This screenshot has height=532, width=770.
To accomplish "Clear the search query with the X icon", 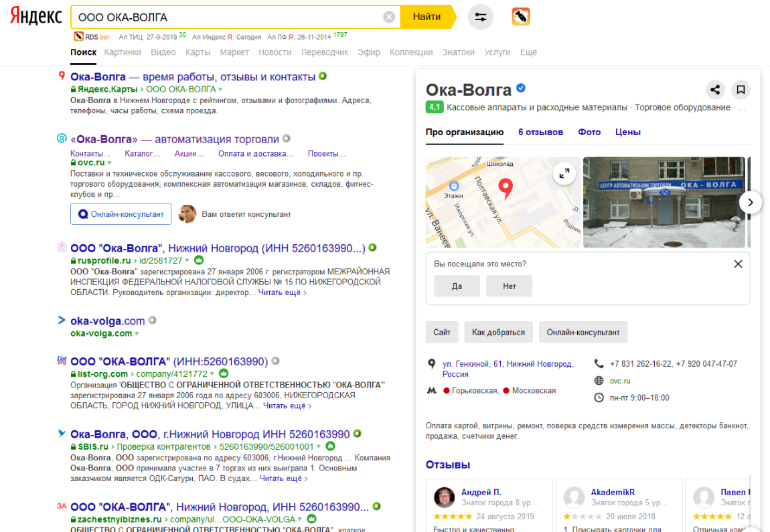I will (x=389, y=17).
